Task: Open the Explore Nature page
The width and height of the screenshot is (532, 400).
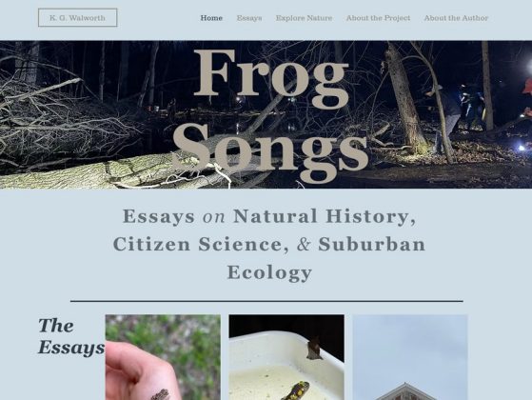Action: [x=304, y=18]
